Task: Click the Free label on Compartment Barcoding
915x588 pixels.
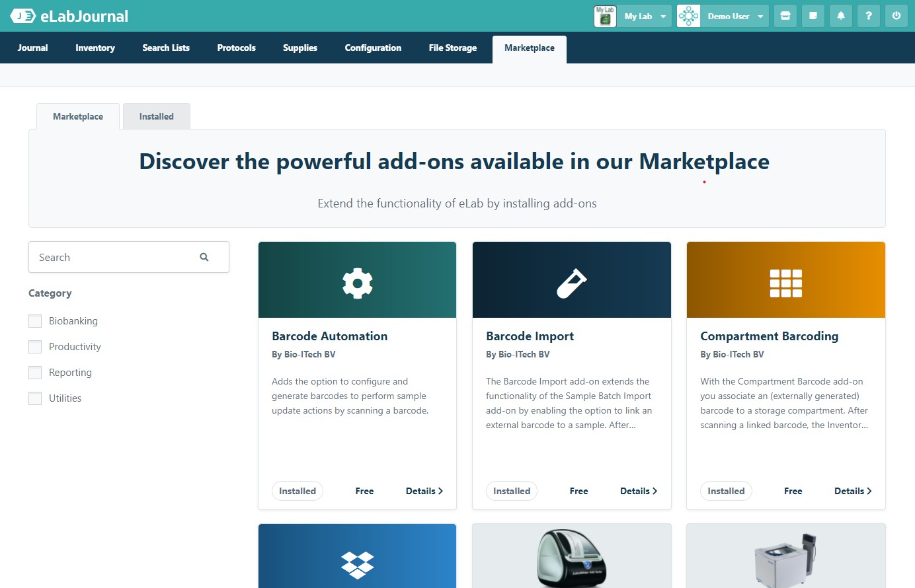Action: point(793,491)
